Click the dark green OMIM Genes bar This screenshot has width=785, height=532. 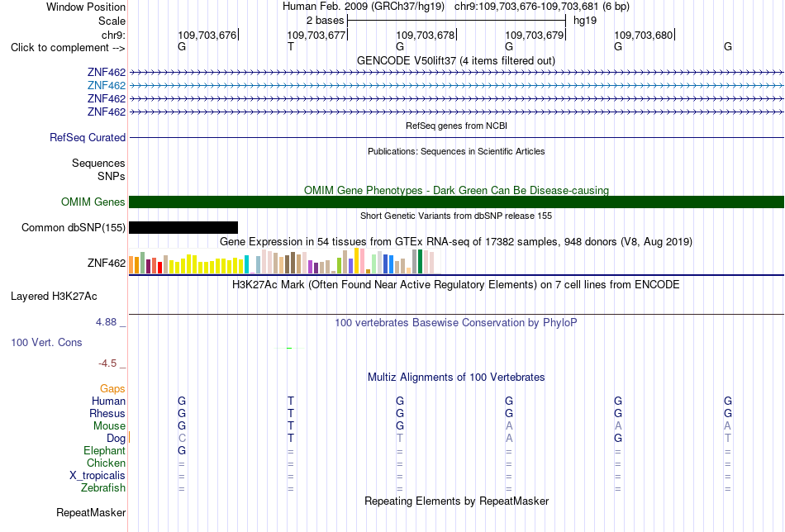(456, 202)
